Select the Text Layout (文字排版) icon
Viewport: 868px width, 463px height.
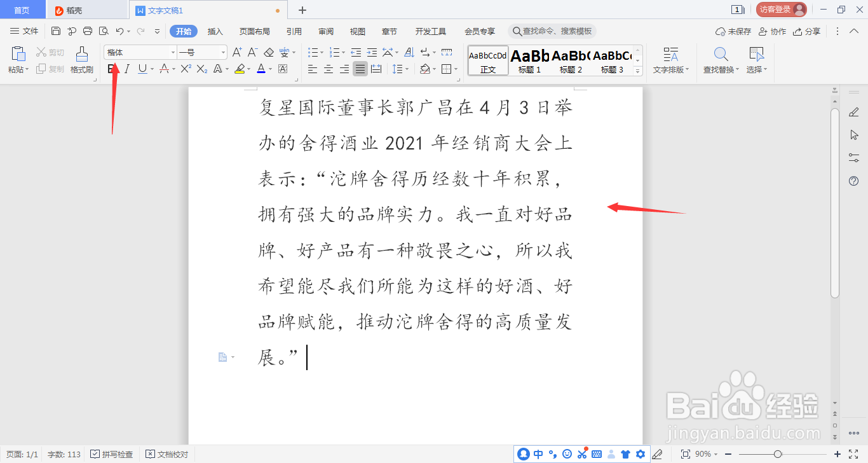click(x=672, y=60)
